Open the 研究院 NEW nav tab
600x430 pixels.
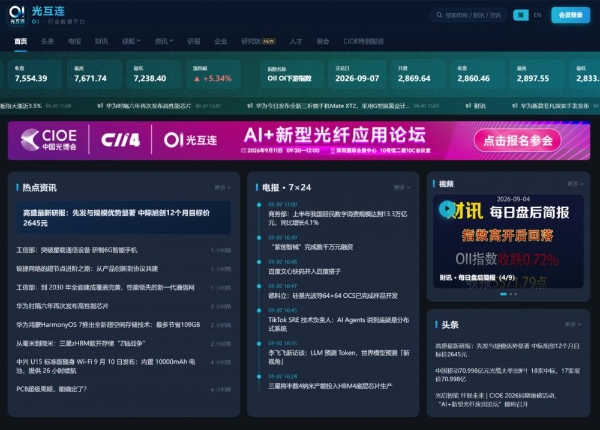258,41
